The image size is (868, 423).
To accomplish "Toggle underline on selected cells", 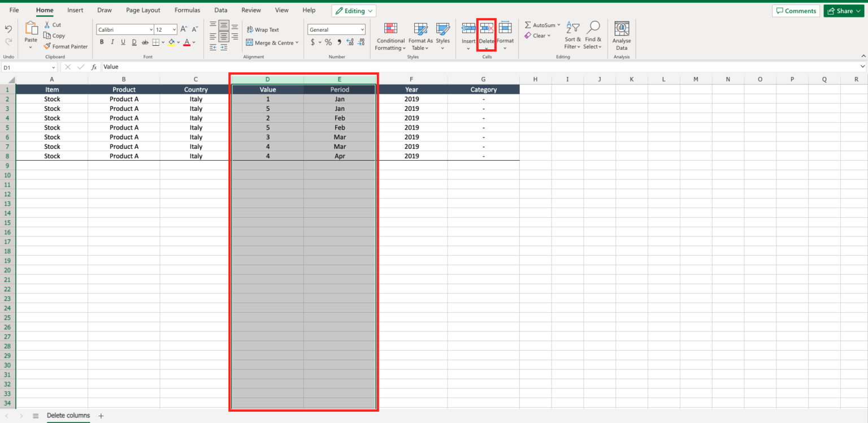I will [x=123, y=41].
